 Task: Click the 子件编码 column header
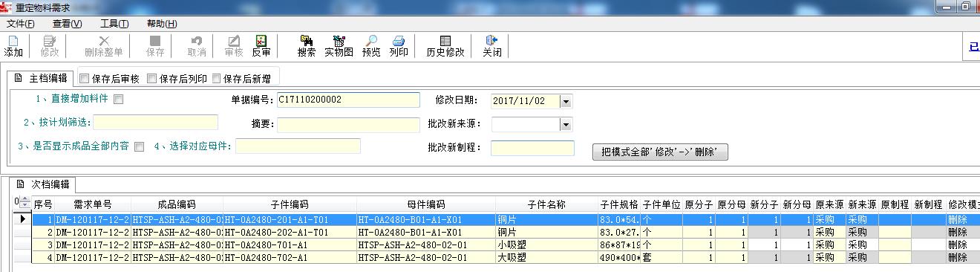pos(290,204)
